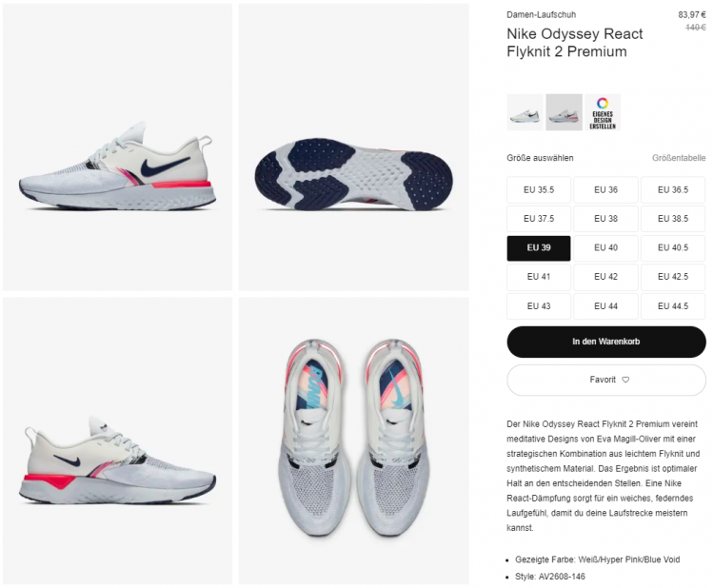Select the first white colorway thumbnail
The width and height of the screenshot is (714, 588).
pyautogui.click(x=525, y=112)
